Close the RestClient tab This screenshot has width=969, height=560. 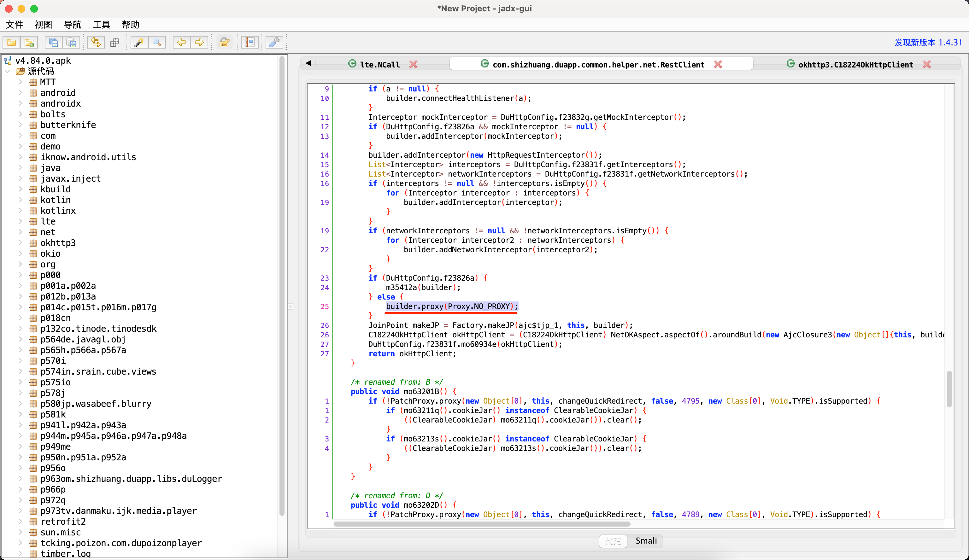click(x=718, y=65)
